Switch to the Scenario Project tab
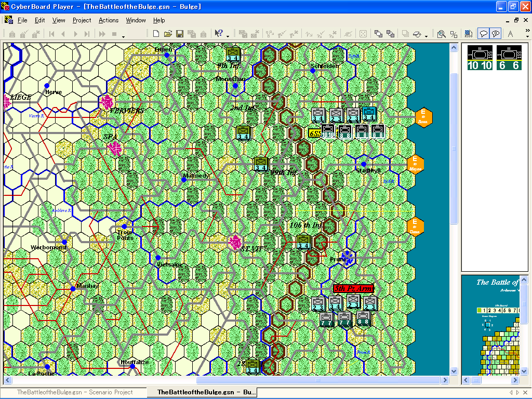The height and width of the screenshot is (399, 532). pyautogui.click(x=75, y=392)
